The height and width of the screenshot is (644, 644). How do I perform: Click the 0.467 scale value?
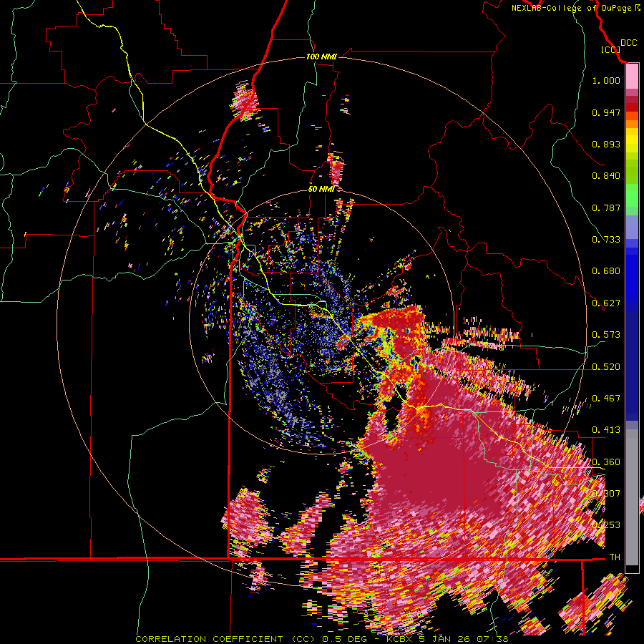click(606, 399)
